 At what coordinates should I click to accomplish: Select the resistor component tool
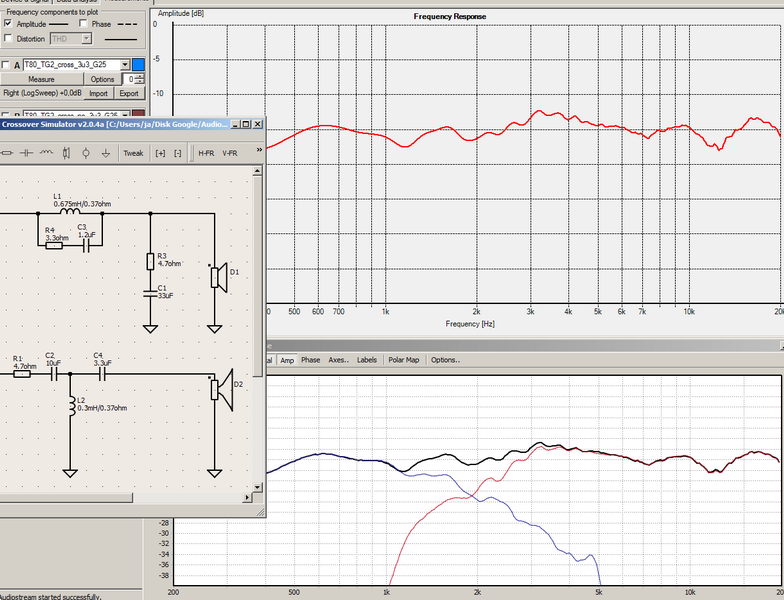click(x=7, y=153)
